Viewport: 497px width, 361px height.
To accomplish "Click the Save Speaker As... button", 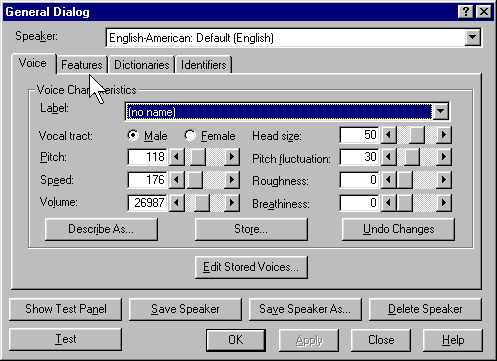I will (305, 309).
